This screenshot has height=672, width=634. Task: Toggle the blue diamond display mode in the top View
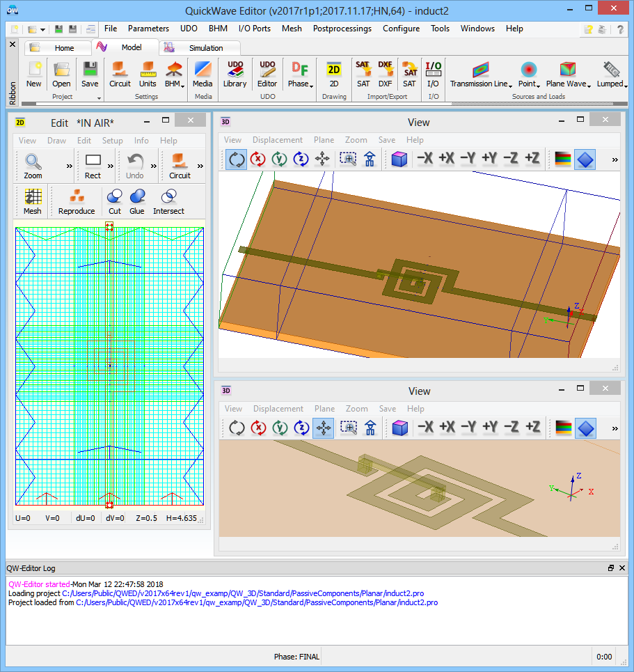586,159
